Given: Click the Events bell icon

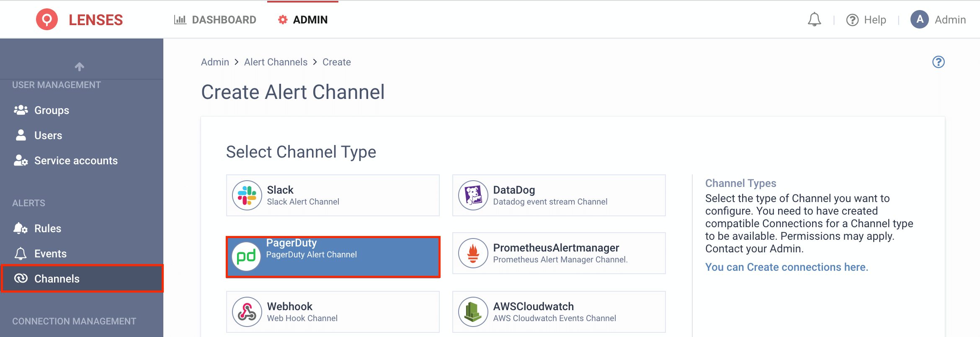Looking at the screenshot, I should click(21, 253).
